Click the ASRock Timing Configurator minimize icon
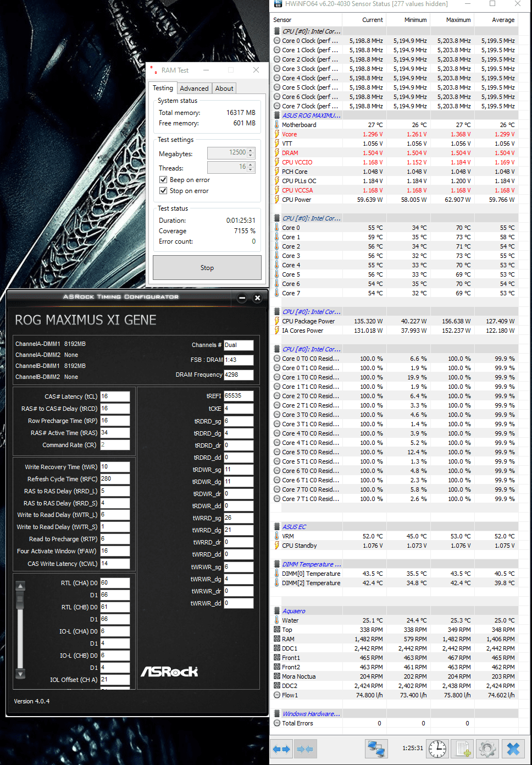 [x=242, y=298]
